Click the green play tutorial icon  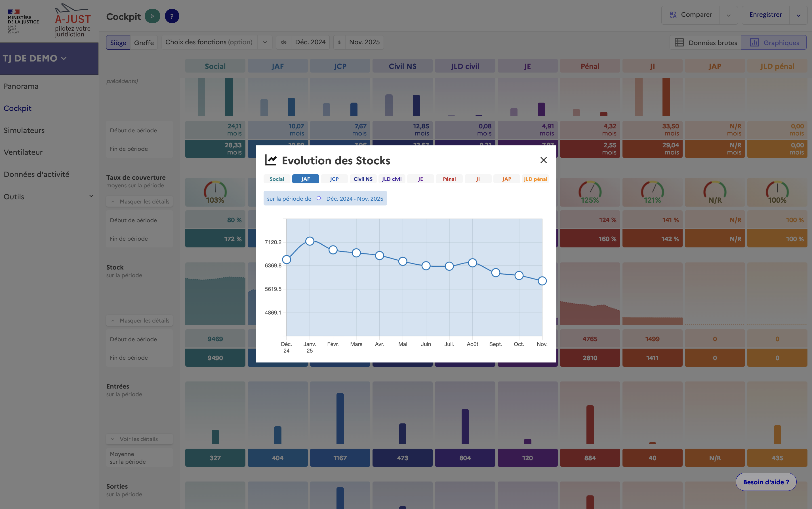pyautogui.click(x=152, y=16)
